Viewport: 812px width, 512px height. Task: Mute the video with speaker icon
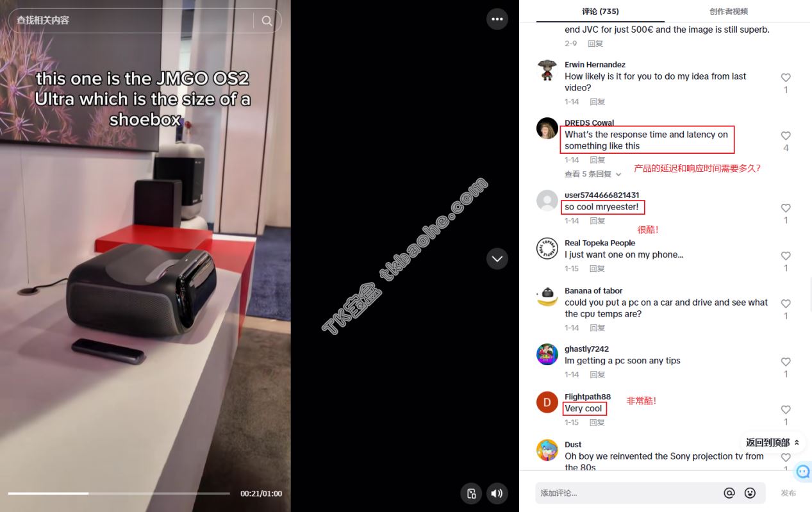[x=497, y=493]
